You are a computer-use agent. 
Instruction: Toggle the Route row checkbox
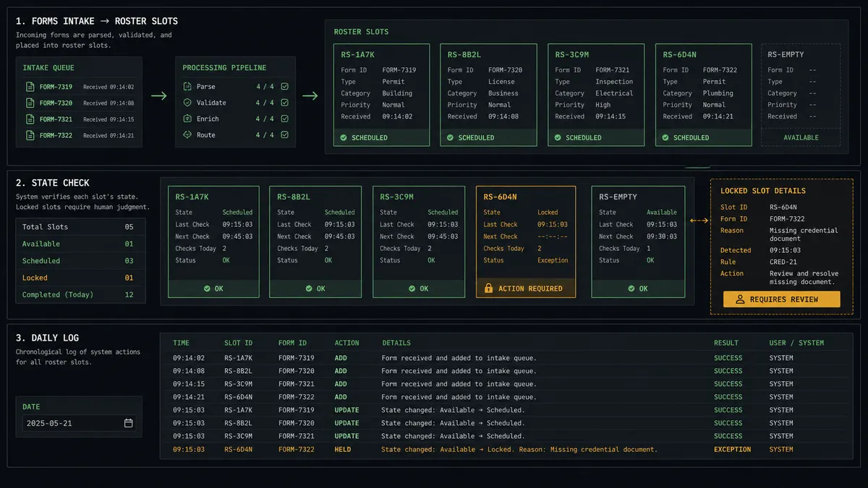284,134
